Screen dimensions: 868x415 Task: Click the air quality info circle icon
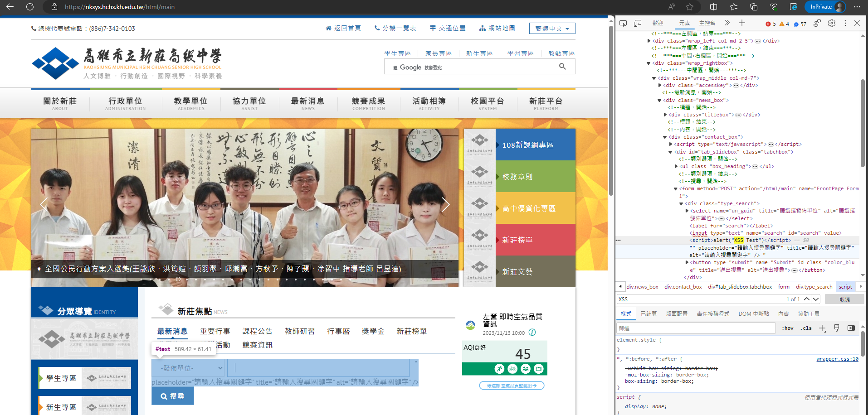click(532, 333)
